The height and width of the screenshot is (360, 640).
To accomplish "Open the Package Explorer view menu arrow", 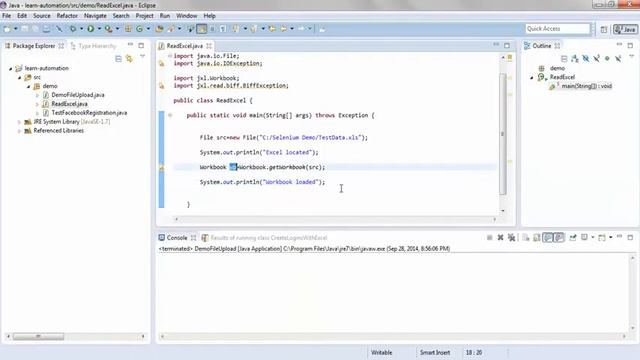I will pos(142,56).
